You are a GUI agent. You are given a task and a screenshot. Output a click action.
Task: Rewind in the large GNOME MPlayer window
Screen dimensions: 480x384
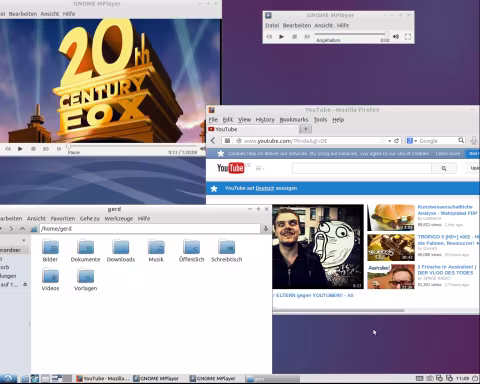pyautogui.click(x=8, y=149)
